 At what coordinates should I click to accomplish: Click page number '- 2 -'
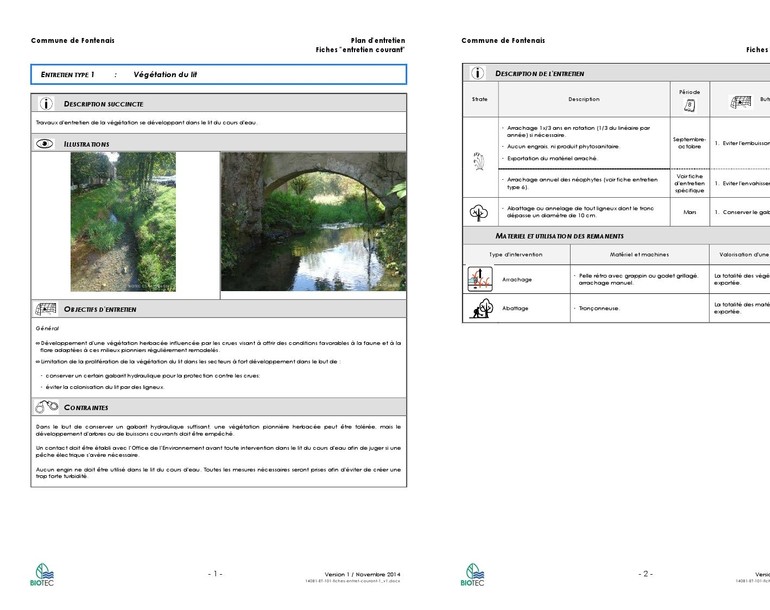(x=646, y=574)
